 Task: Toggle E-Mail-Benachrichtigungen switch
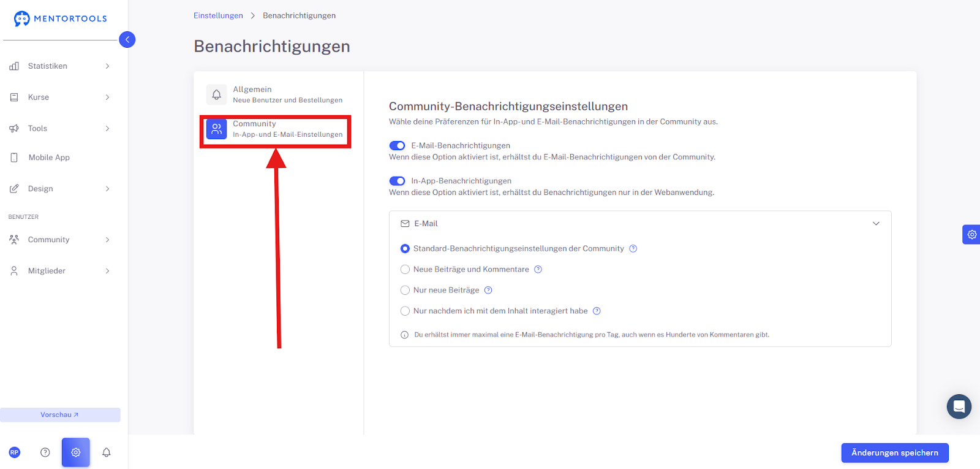point(397,145)
